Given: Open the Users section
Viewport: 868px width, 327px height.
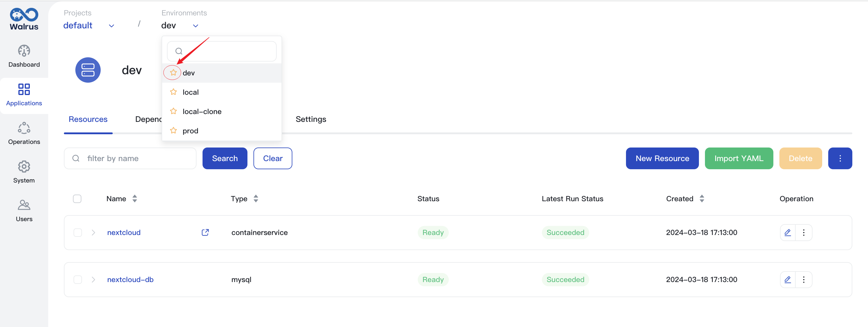Looking at the screenshot, I should [24, 210].
